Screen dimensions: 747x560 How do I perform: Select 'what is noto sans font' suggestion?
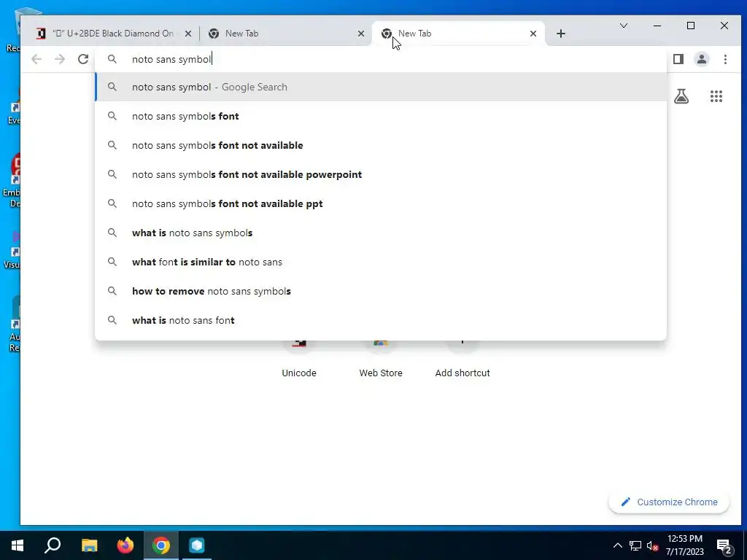coord(381,320)
